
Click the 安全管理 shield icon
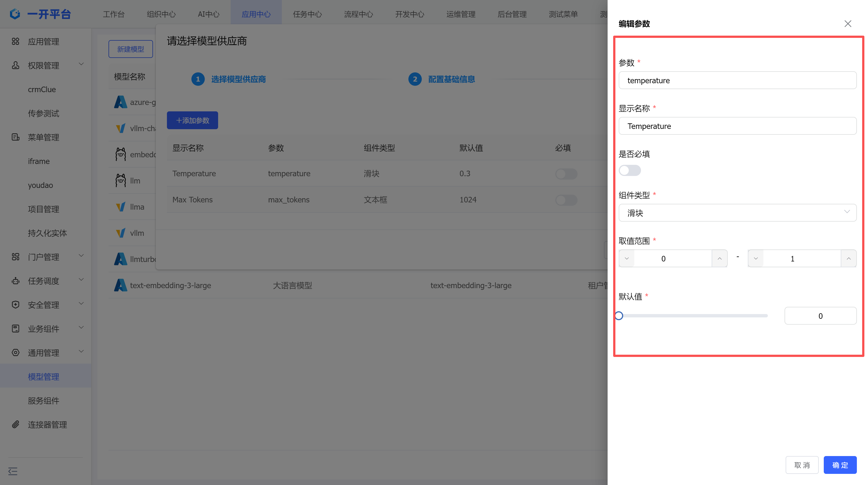(16, 305)
